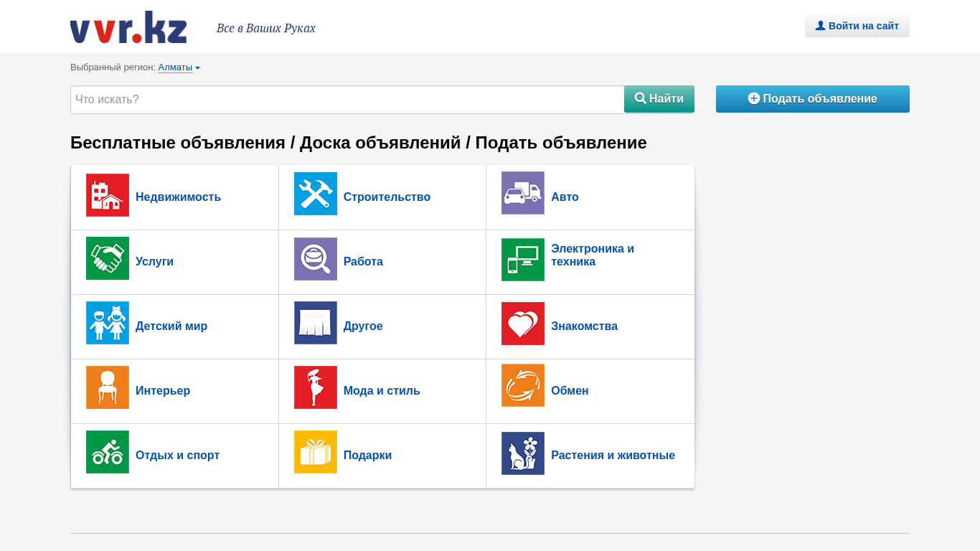The width and height of the screenshot is (980, 551).
Task: Open the Работа magnifier icon
Action: point(315,259)
